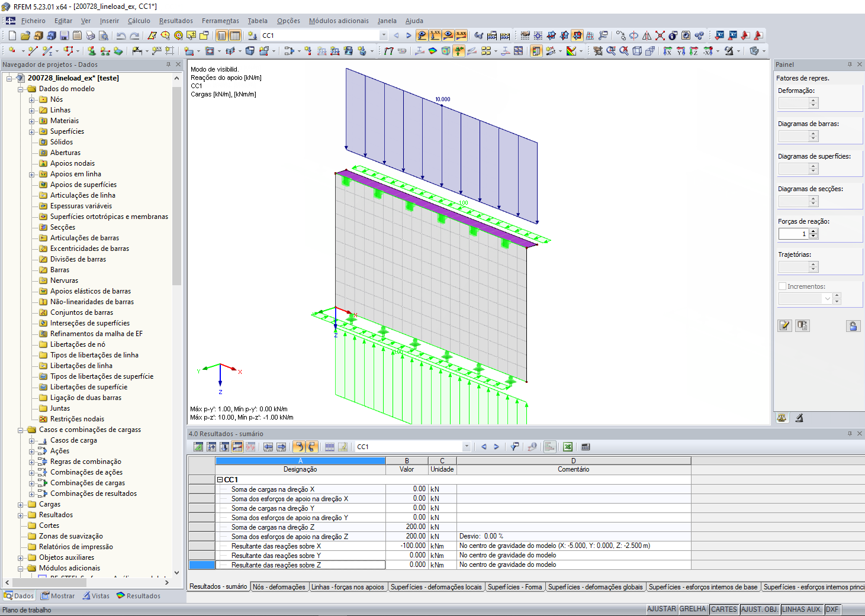Click the red cross delete icon in toolbar
The width and height of the screenshot is (865, 616).
[660, 36]
